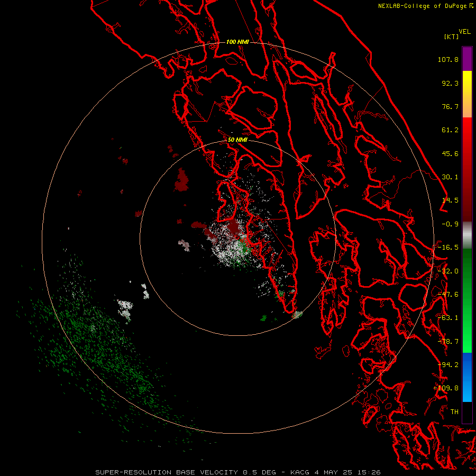Click the 100 NMI range ring label
Image resolution: width=476 pixels, height=476 pixels.
(237, 42)
